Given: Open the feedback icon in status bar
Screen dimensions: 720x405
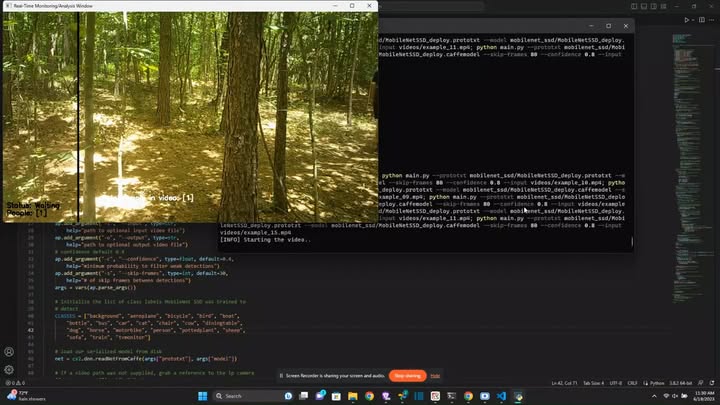Looking at the screenshot, I should [701, 383].
